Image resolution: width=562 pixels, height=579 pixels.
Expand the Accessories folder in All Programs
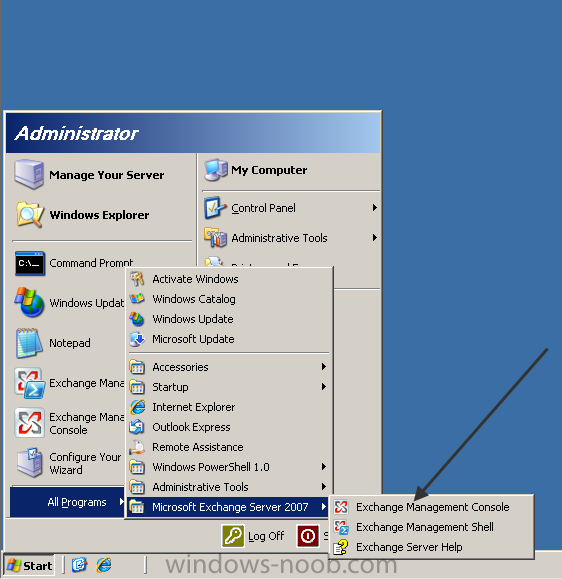point(229,367)
